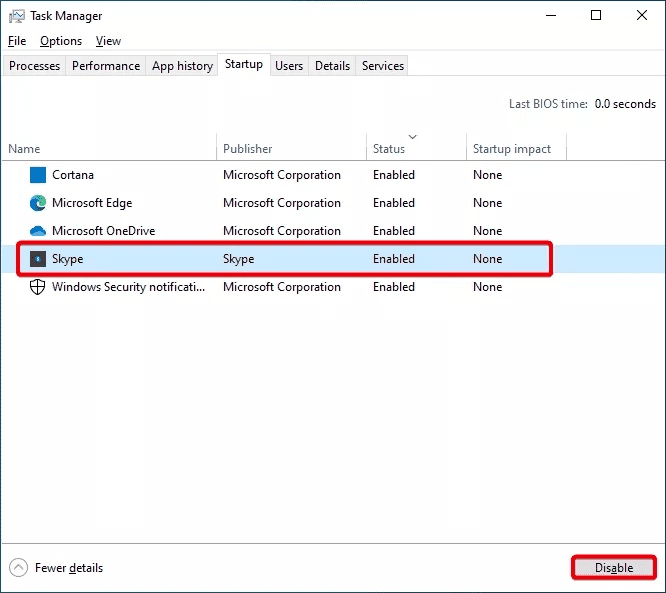This screenshot has height=593, width=666.
Task: Click the Task Manager title bar icon
Action: click(17, 16)
